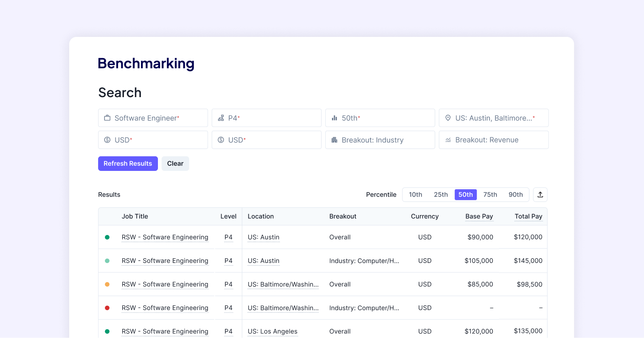Open the first USD currency selector
The image size is (644, 338).
pos(153,140)
